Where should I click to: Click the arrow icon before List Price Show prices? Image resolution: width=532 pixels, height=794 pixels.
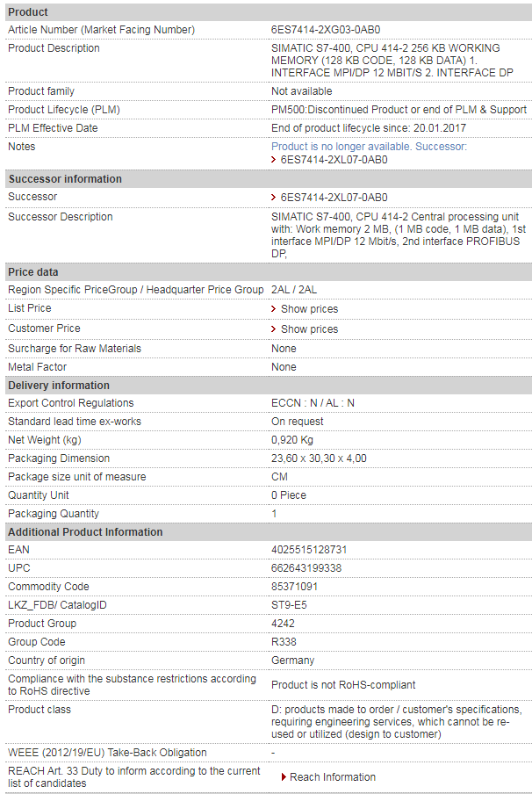[x=275, y=309]
